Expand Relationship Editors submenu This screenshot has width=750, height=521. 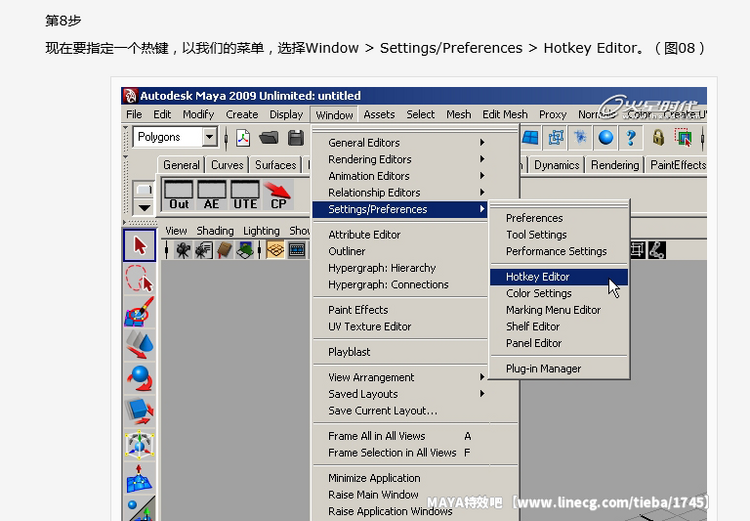(405, 192)
